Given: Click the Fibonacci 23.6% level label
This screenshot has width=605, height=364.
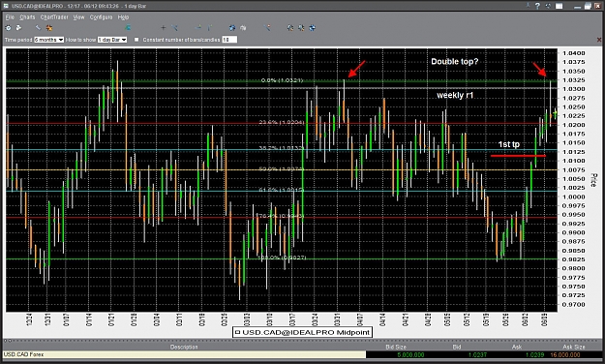Looking at the screenshot, I should tap(282, 122).
